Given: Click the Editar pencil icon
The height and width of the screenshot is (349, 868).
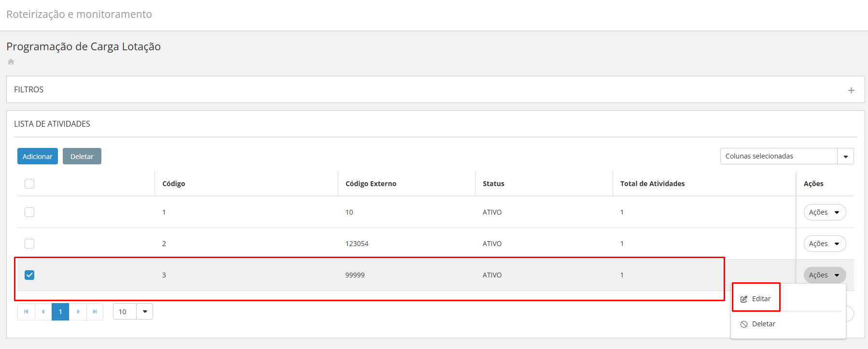Looking at the screenshot, I should click(744, 299).
